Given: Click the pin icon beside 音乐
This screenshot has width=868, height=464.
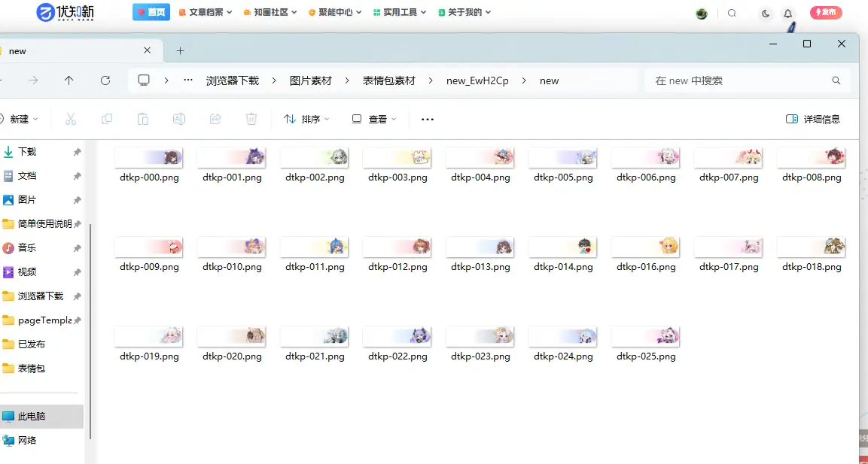Looking at the screenshot, I should point(78,248).
